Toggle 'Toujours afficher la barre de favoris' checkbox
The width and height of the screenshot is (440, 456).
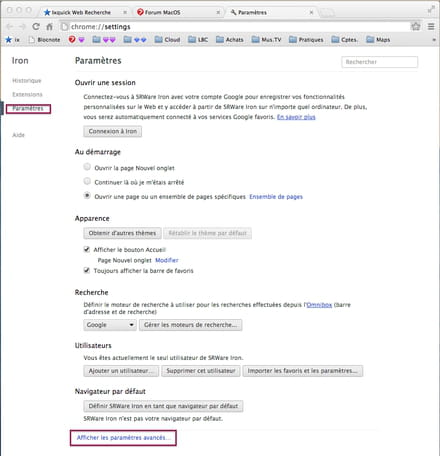coord(87,270)
